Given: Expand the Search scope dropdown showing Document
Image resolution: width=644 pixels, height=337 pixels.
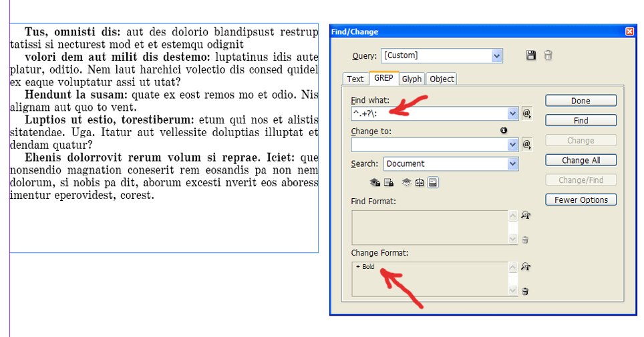Looking at the screenshot, I should (x=512, y=163).
